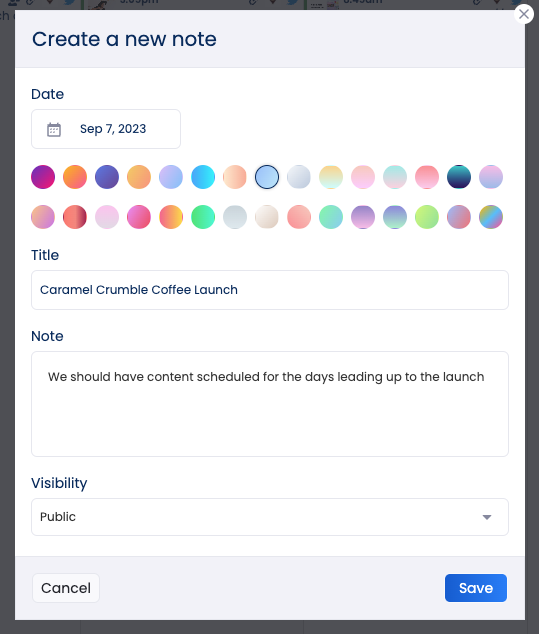Open the Visibility dropdown arrow
539x634 pixels.
[487, 517]
